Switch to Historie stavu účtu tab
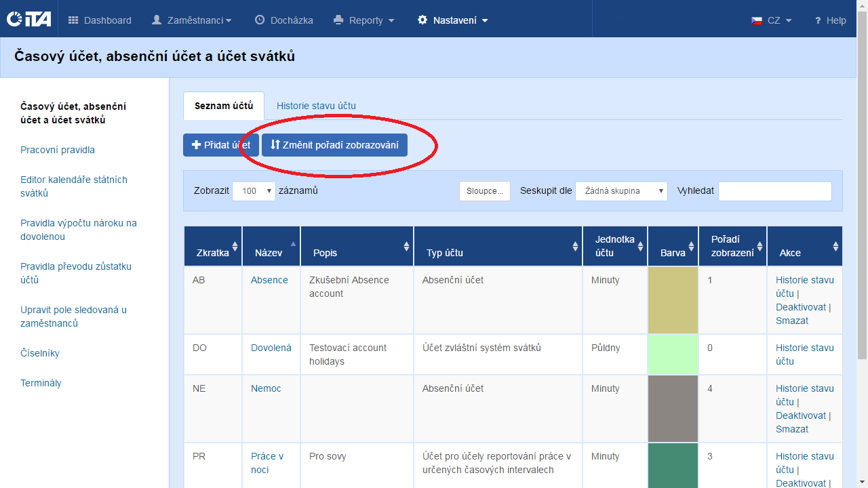Screen dimensions: 868x488 316,106
